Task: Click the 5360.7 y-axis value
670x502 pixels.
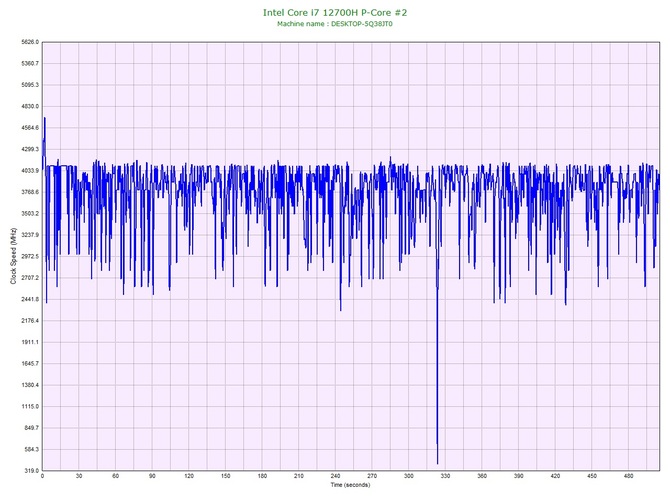Action: click(x=30, y=64)
